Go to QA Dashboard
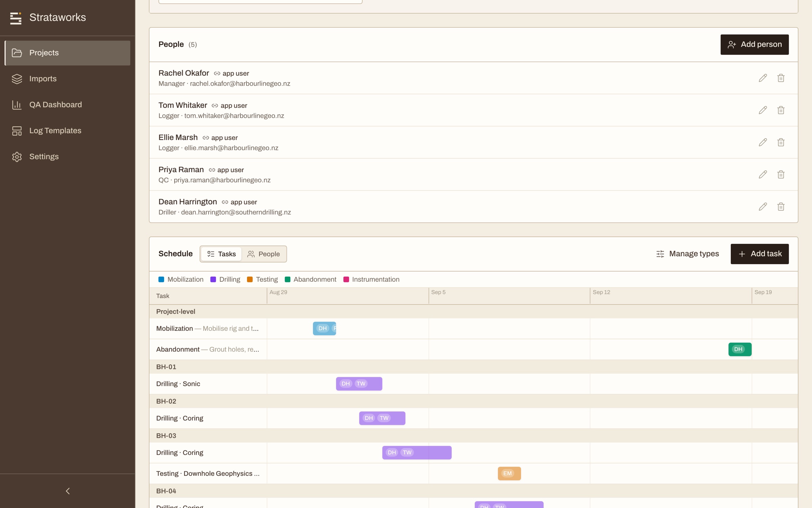The width and height of the screenshot is (812, 508). coord(68,105)
